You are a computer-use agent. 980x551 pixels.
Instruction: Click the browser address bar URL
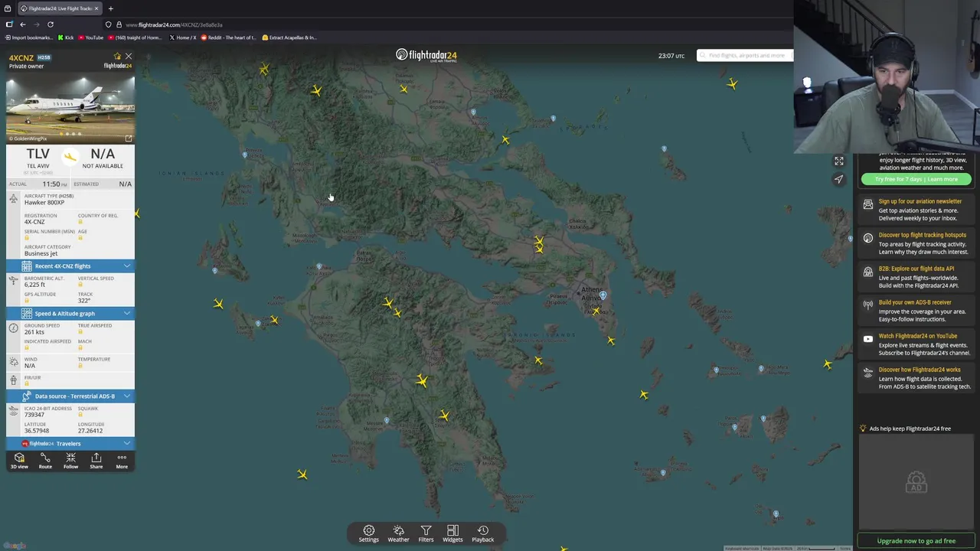click(174, 24)
